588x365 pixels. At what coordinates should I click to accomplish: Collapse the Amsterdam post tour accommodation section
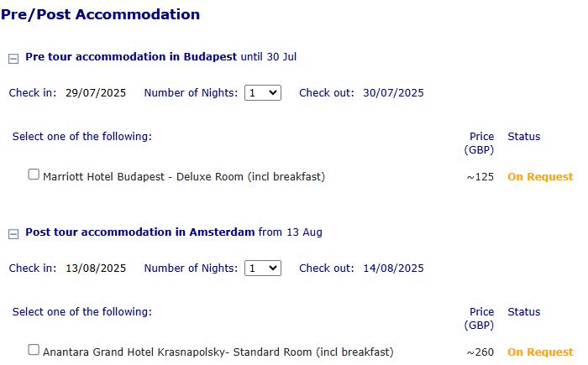pos(13,234)
